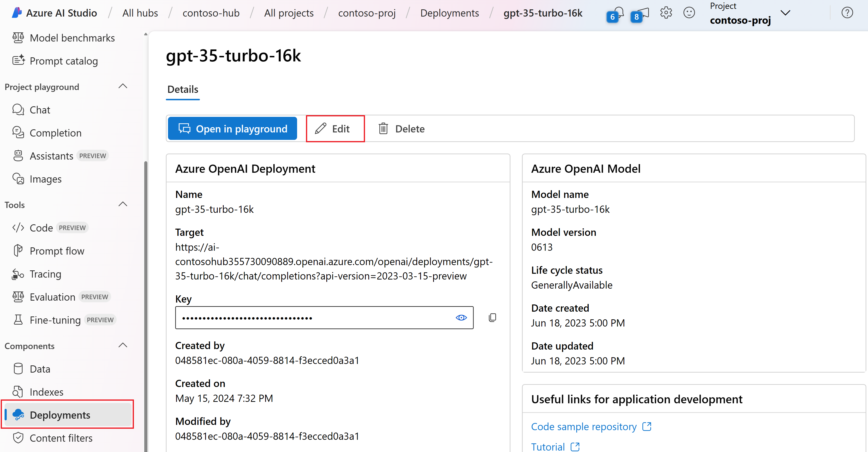Click the Chat bubble icon in sidebar

pyautogui.click(x=18, y=110)
